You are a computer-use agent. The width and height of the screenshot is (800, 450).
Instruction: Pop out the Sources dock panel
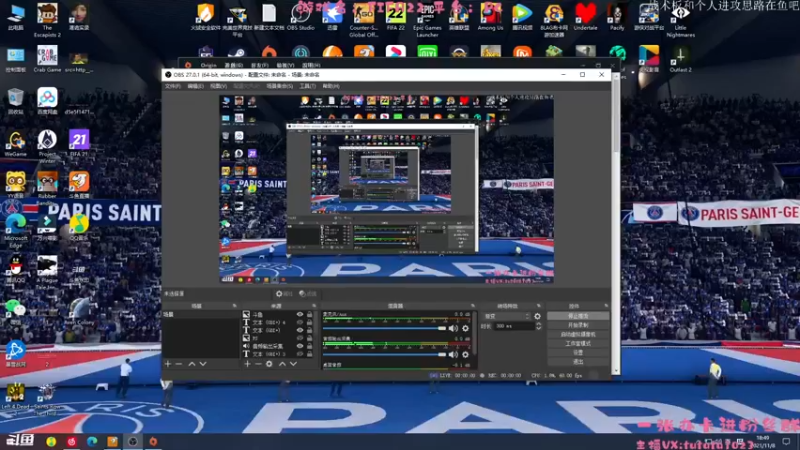click(x=314, y=306)
